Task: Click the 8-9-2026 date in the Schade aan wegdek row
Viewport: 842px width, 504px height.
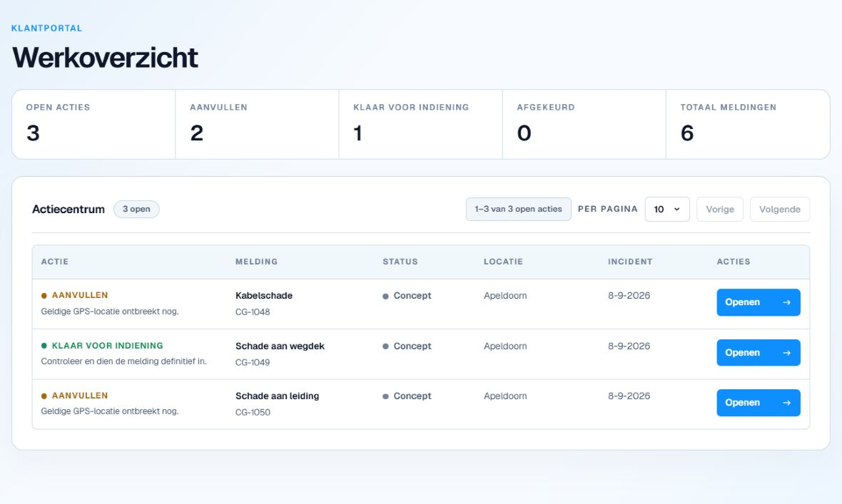Action: pyautogui.click(x=629, y=346)
